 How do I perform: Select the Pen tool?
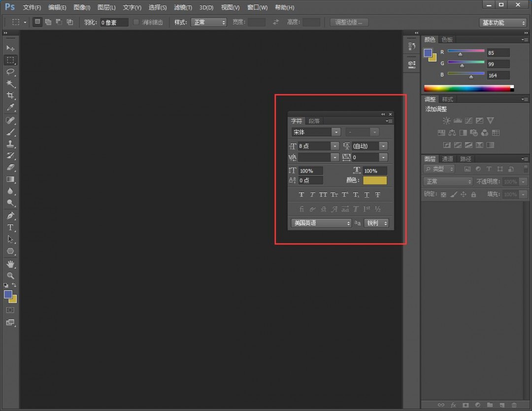click(10, 216)
